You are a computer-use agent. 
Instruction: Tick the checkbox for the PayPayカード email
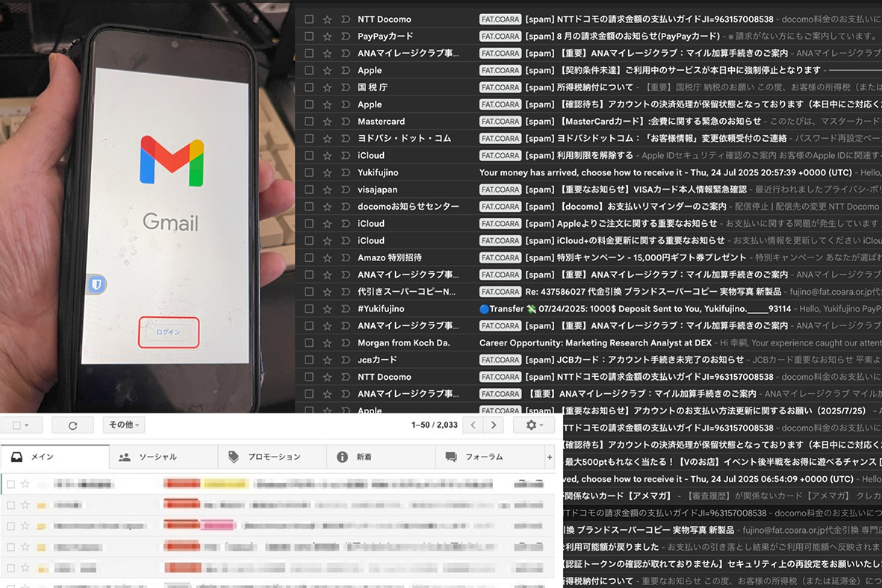(x=309, y=37)
